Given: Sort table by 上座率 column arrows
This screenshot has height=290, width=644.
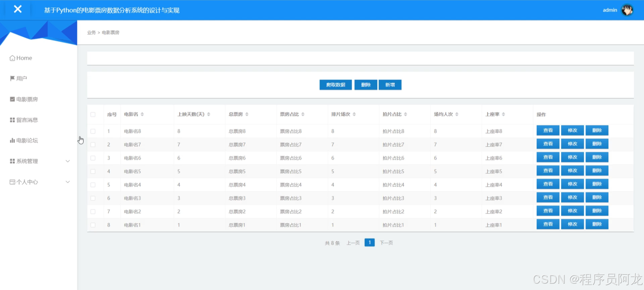Looking at the screenshot, I should coord(503,114).
